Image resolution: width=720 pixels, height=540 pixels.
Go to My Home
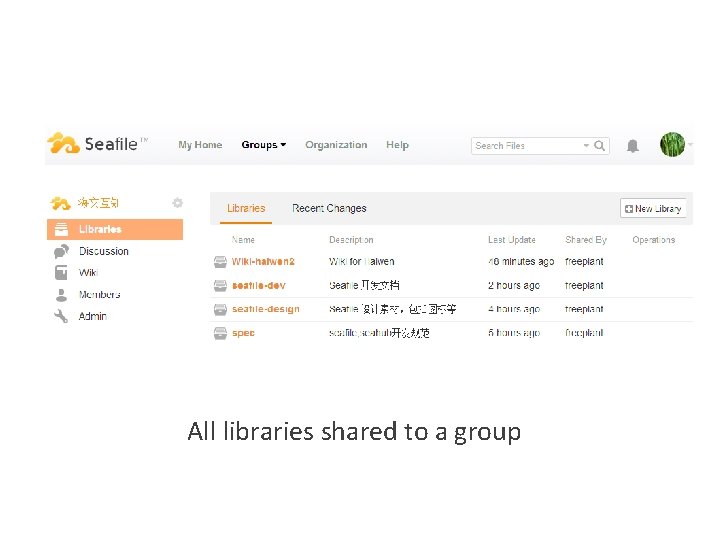(x=200, y=145)
